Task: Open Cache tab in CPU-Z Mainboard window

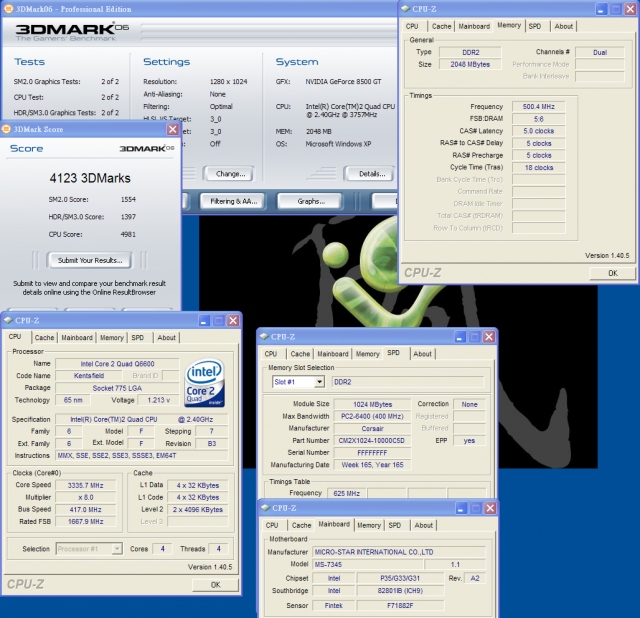Action: 301,525
